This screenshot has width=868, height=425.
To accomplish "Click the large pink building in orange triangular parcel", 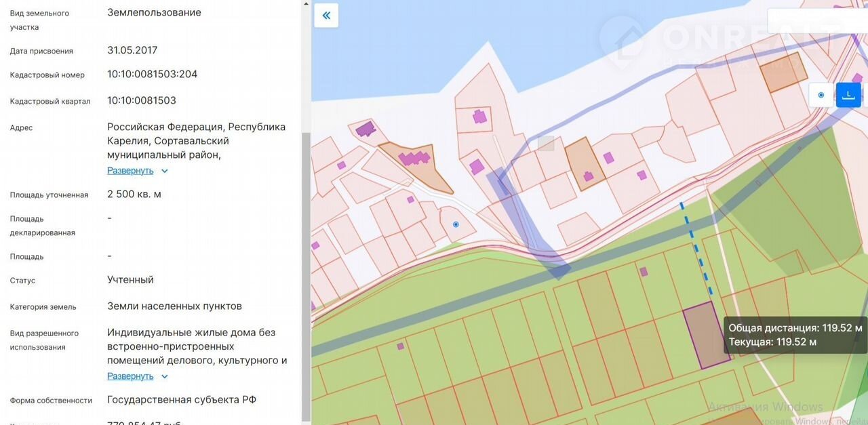I will click(414, 159).
